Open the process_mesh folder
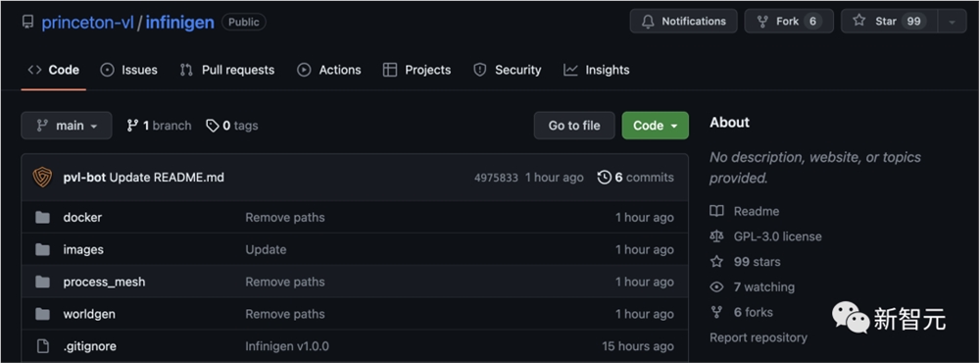The height and width of the screenshot is (363, 980). point(105,283)
